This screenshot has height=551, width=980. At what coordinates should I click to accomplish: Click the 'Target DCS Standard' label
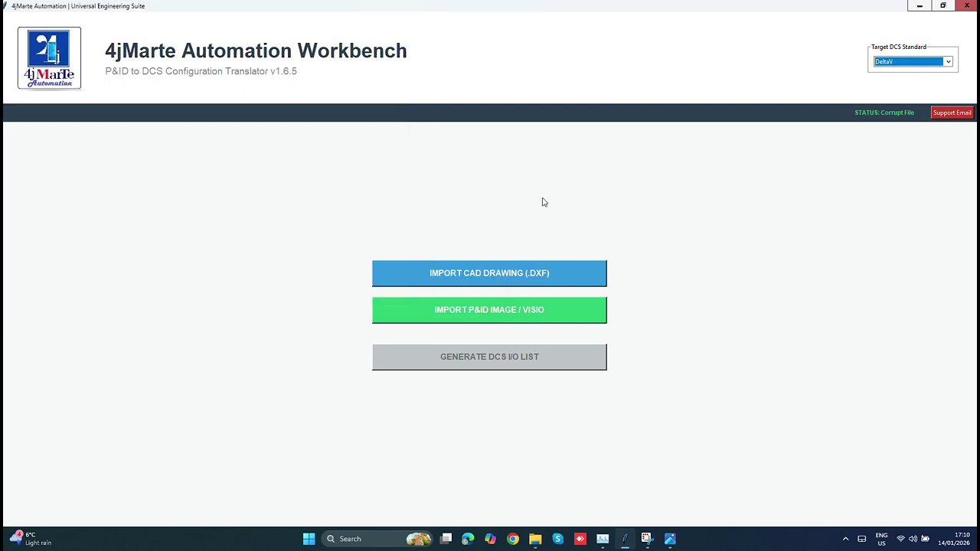pos(898,47)
